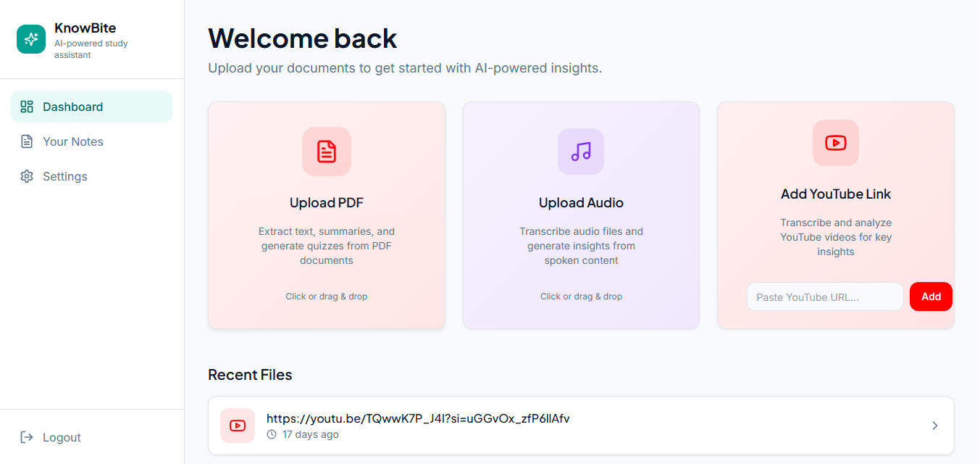
Task: Click Logout at the bottom left
Action: (x=62, y=437)
